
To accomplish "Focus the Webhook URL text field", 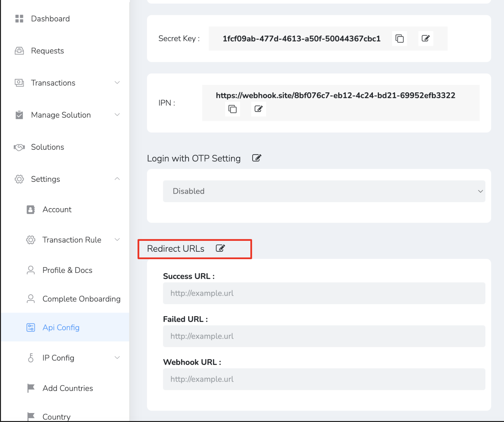I will click(324, 379).
